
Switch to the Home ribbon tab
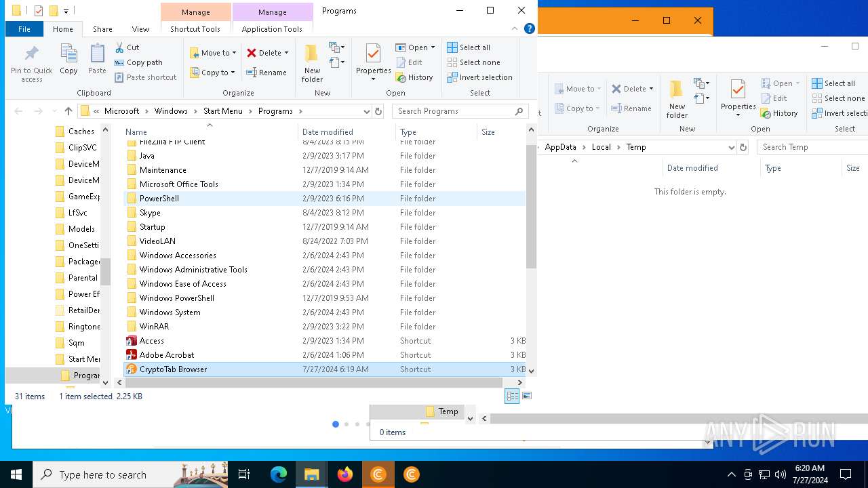(62, 29)
